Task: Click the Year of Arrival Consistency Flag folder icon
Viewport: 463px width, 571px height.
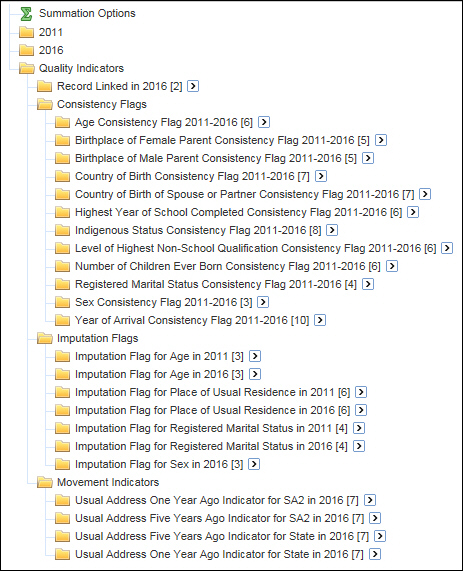Action: (62, 320)
